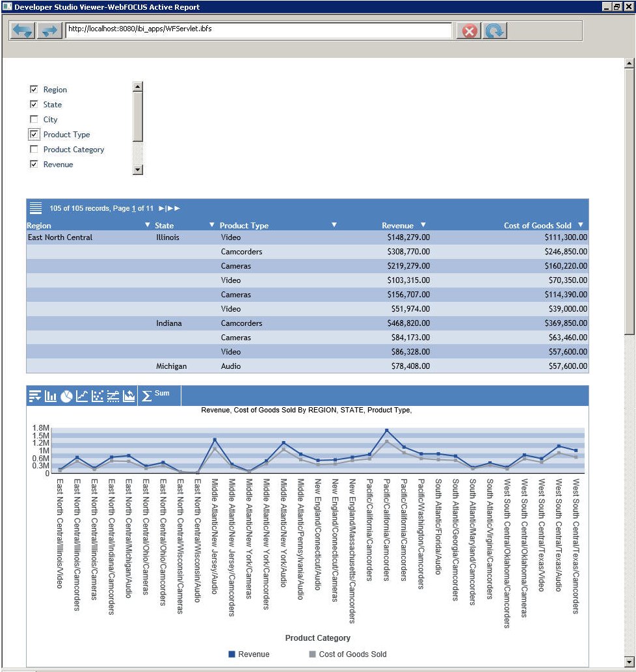Click the Product Category axis title

(318, 638)
